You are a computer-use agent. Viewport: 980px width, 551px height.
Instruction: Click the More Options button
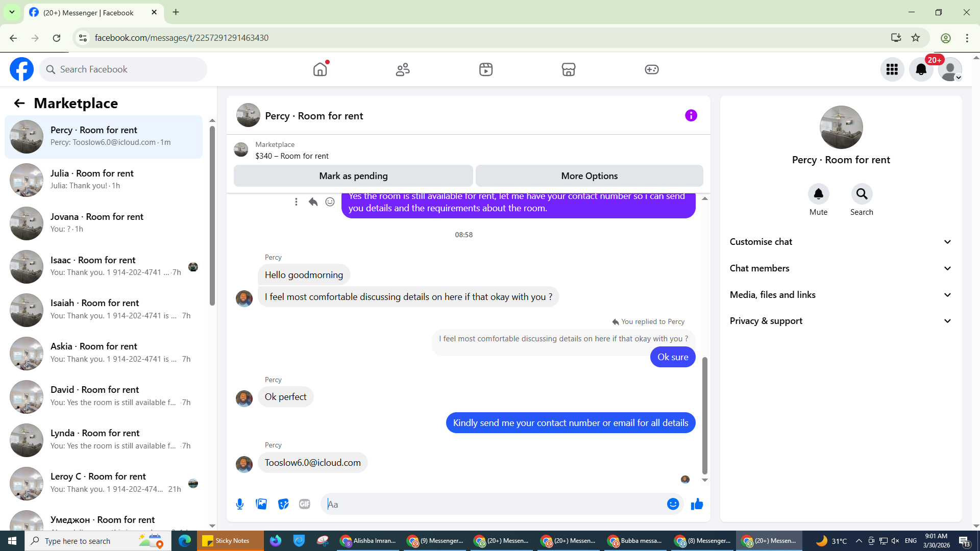pyautogui.click(x=589, y=176)
